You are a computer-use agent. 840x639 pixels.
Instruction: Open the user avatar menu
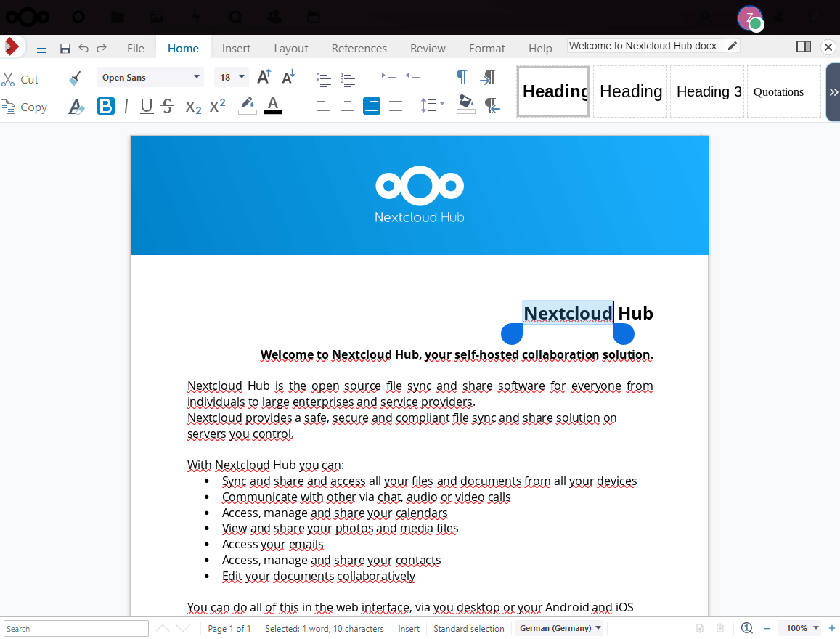(749, 18)
